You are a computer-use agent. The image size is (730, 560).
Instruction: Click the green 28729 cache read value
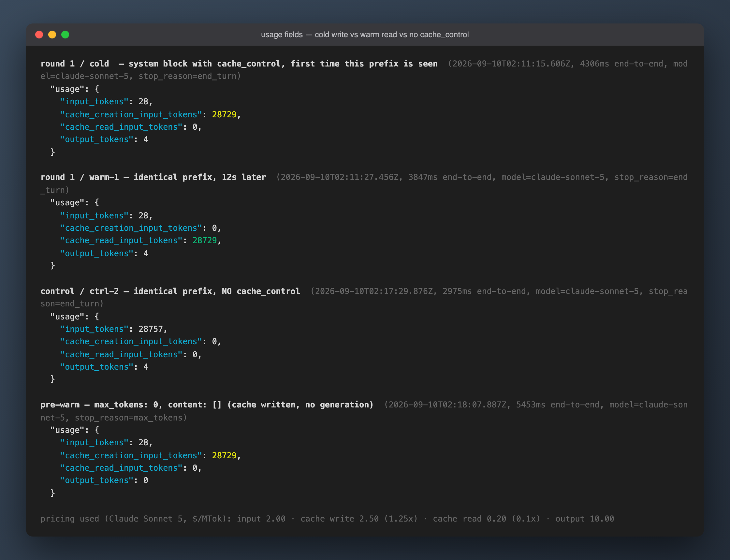tap(205, 240)
